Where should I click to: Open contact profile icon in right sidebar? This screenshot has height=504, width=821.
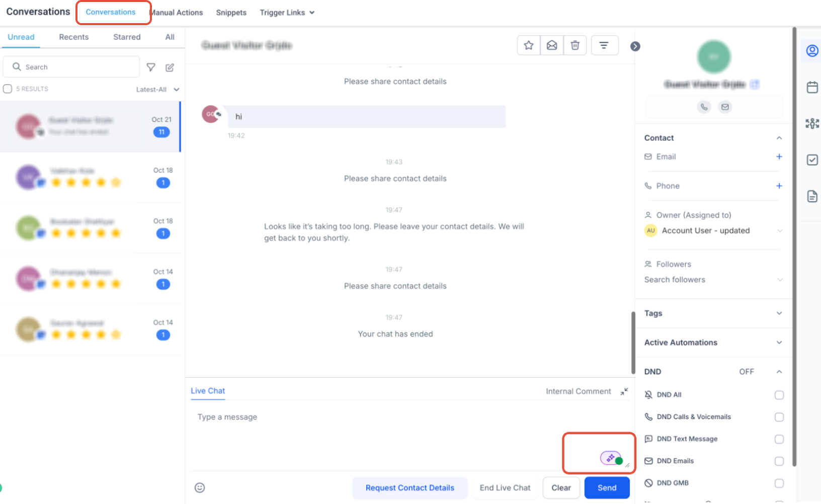click(812, 51)
